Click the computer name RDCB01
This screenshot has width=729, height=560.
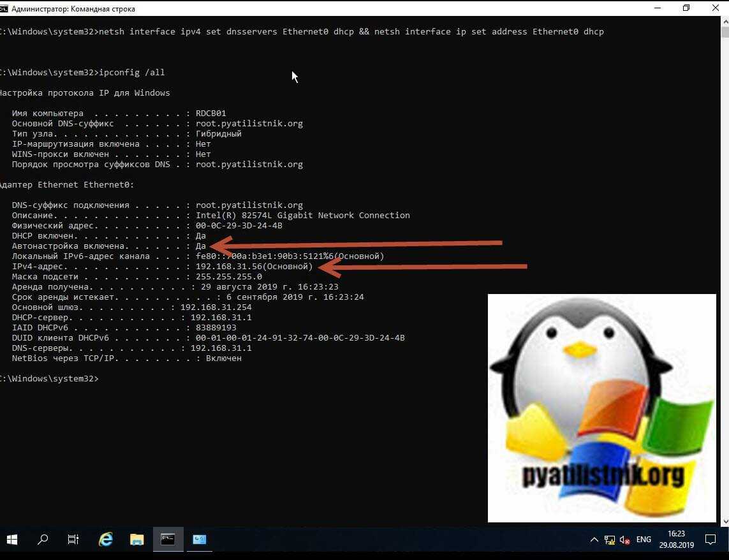(x=210, y=113)
